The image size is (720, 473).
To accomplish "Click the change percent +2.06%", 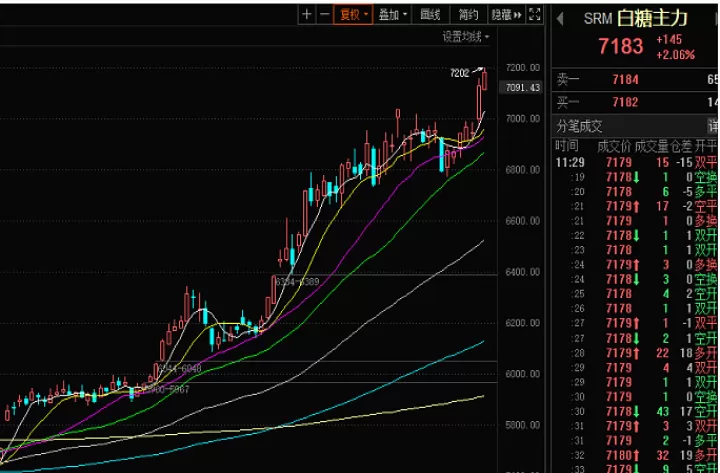I will (675, 55).
